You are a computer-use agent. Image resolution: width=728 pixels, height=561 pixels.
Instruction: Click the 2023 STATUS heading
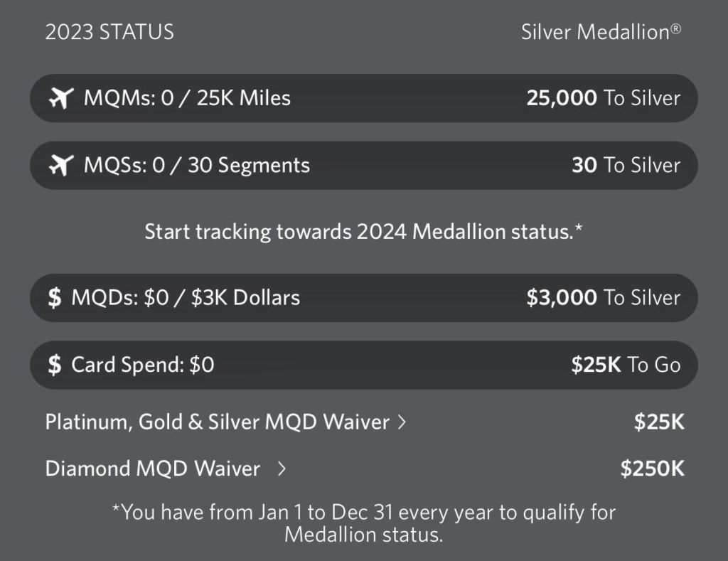click(x=109, y=32)
